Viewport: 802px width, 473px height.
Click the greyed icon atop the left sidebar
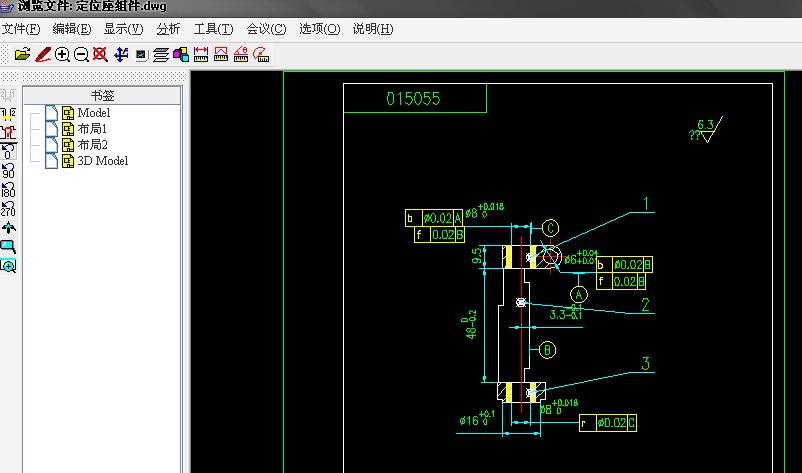click(x=8, y=95)
